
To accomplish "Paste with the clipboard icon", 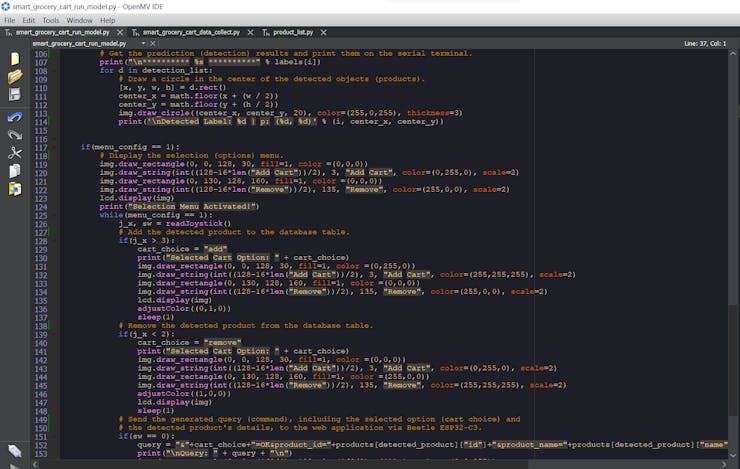I will pos(14,189).
